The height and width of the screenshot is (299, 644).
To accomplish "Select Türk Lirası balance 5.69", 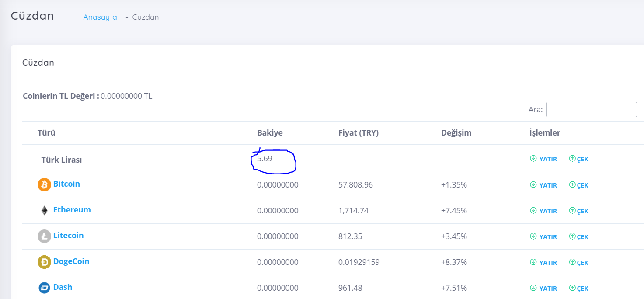I will pyautogui.click(x=265, y=159).
